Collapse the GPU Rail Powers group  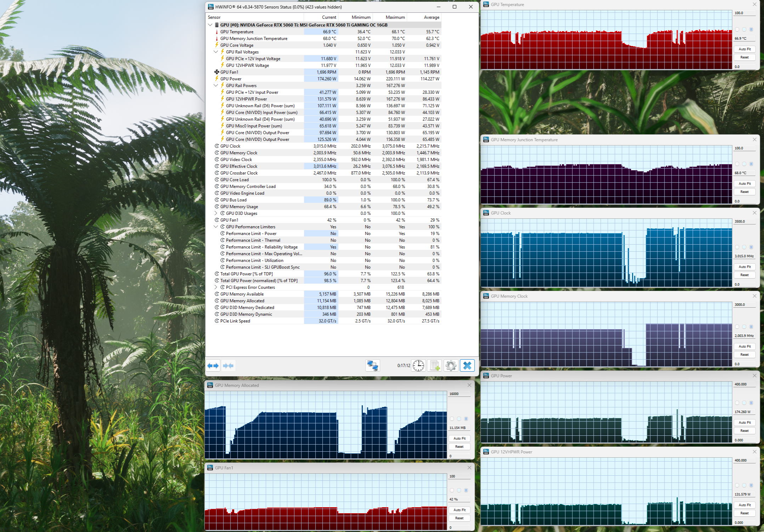pos(216,86)
